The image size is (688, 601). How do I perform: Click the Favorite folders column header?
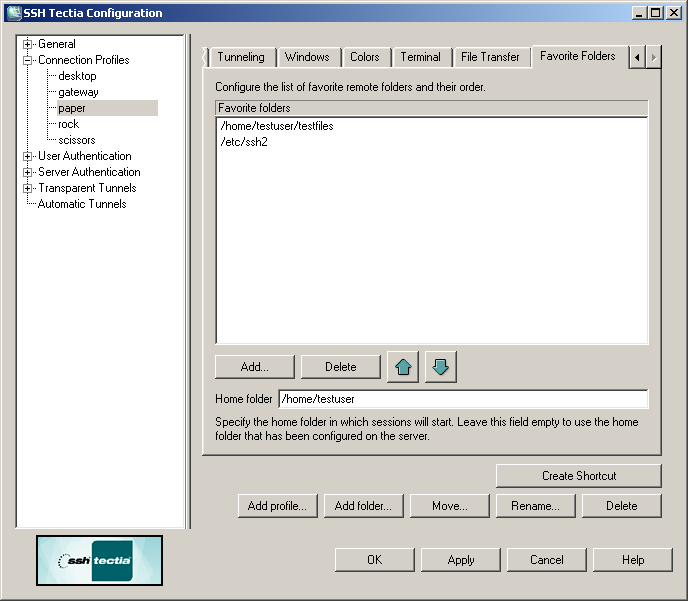pyautogui.click(x=432, y=108)
